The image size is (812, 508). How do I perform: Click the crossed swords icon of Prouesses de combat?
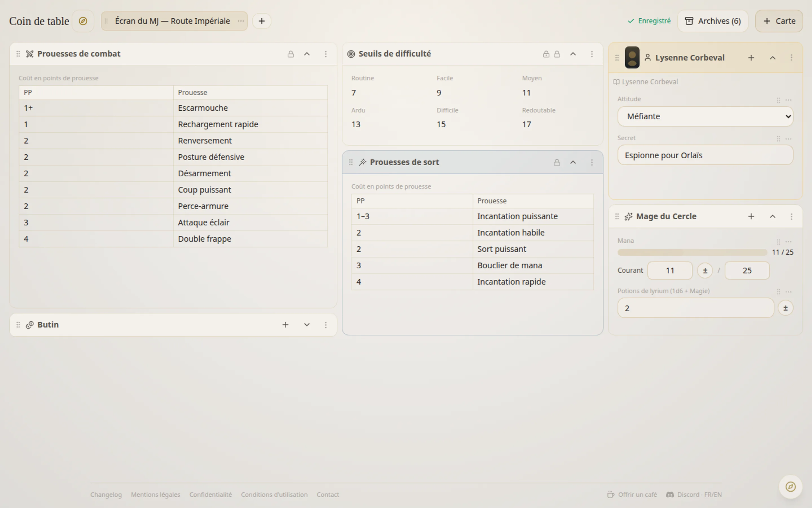pyautogui.click(x=30, y=54)
